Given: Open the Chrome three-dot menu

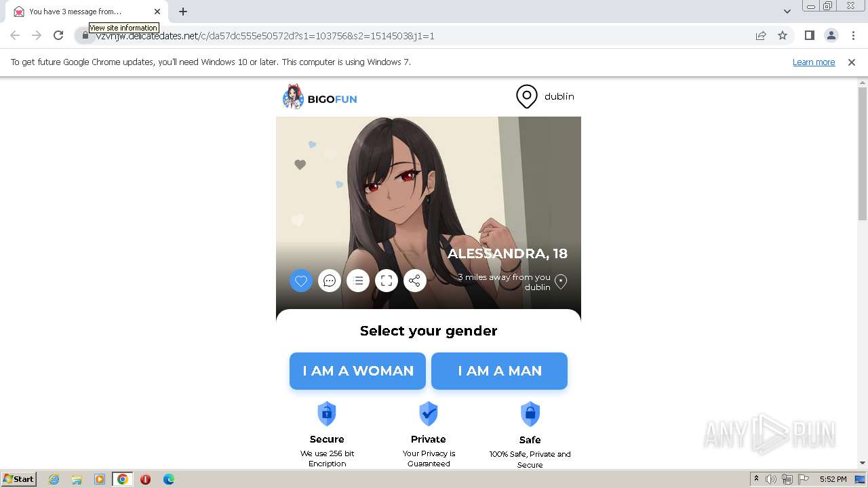Looking at the screenshot, I should click(853, 35).
